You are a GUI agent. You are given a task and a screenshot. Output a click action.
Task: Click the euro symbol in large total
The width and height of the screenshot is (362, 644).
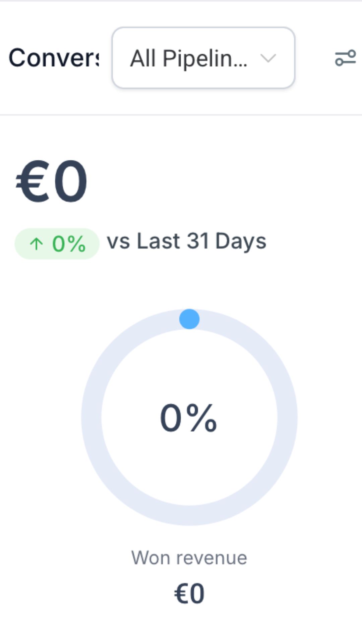coord(32,182)
